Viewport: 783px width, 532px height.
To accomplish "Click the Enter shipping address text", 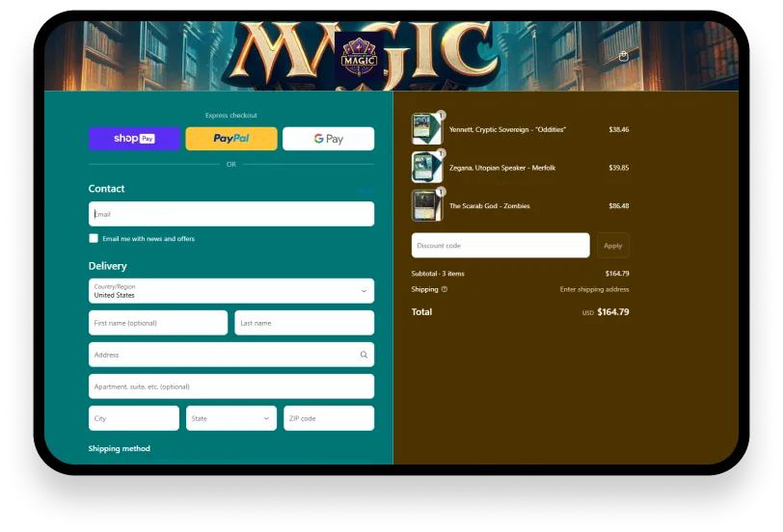I will click(594, 289).
